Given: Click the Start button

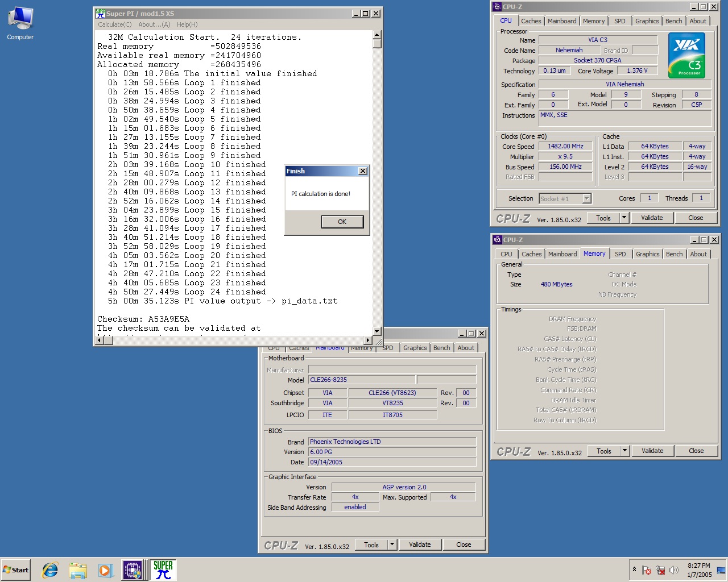Looking at the screenshot, I should click(16, 570).
